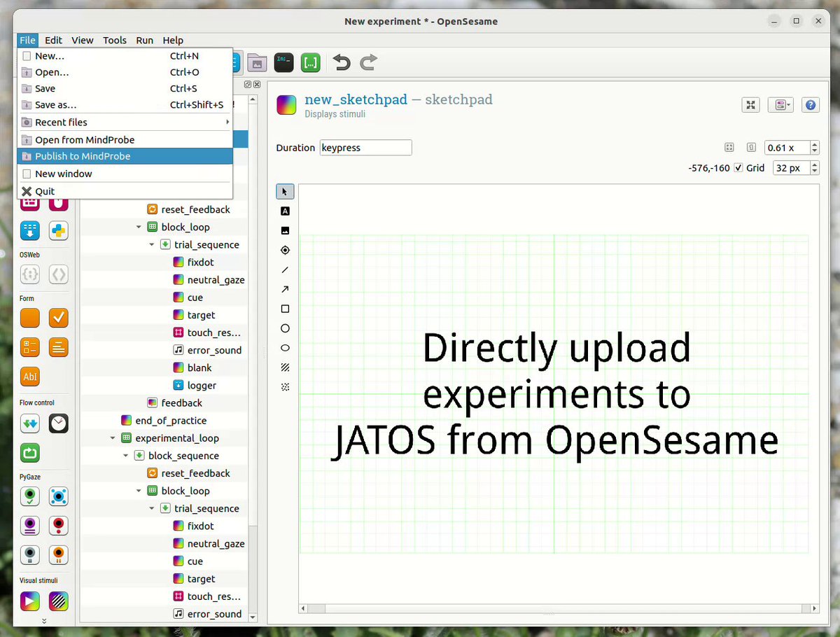
Task: Open the Edit menu
Action: pos(54,40)
